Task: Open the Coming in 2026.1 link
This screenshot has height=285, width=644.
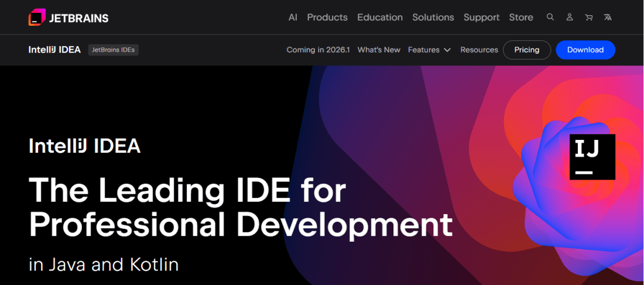Action: click(318, 50)
